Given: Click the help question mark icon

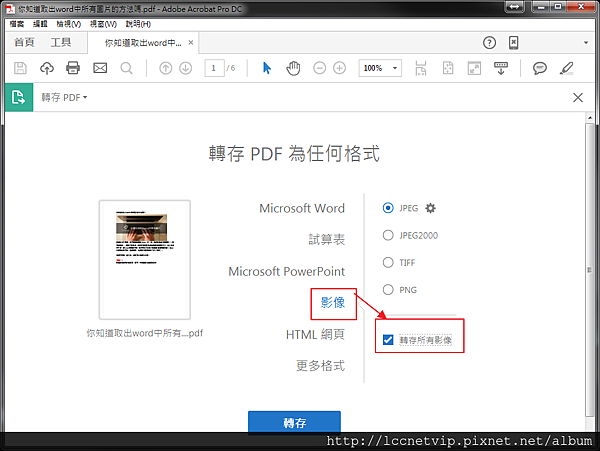Looking at the screenshot, I should click(x=490, y=43).
